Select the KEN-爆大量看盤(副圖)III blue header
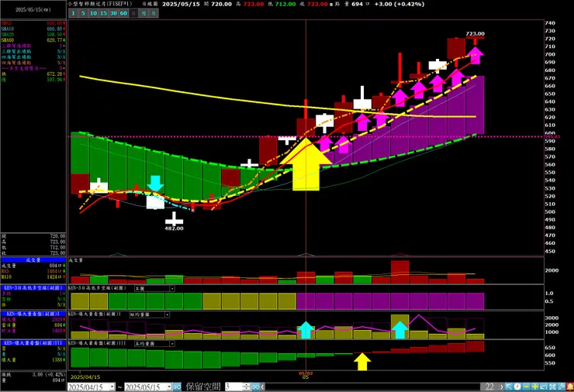 point(33,343)
